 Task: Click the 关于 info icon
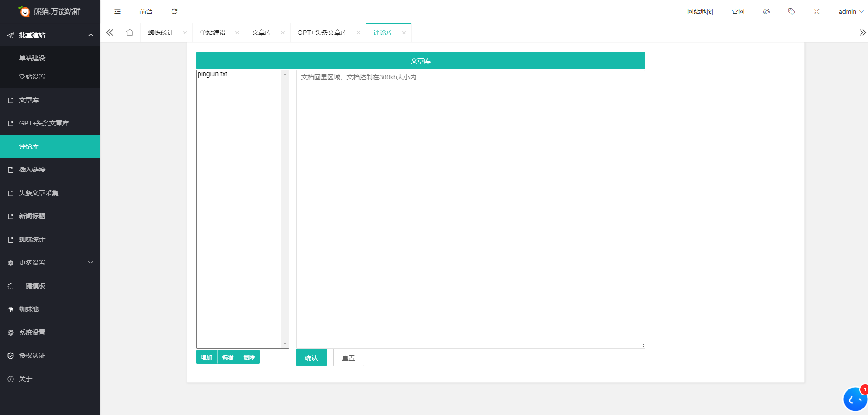pyautogui.click(x=11, y=379)
